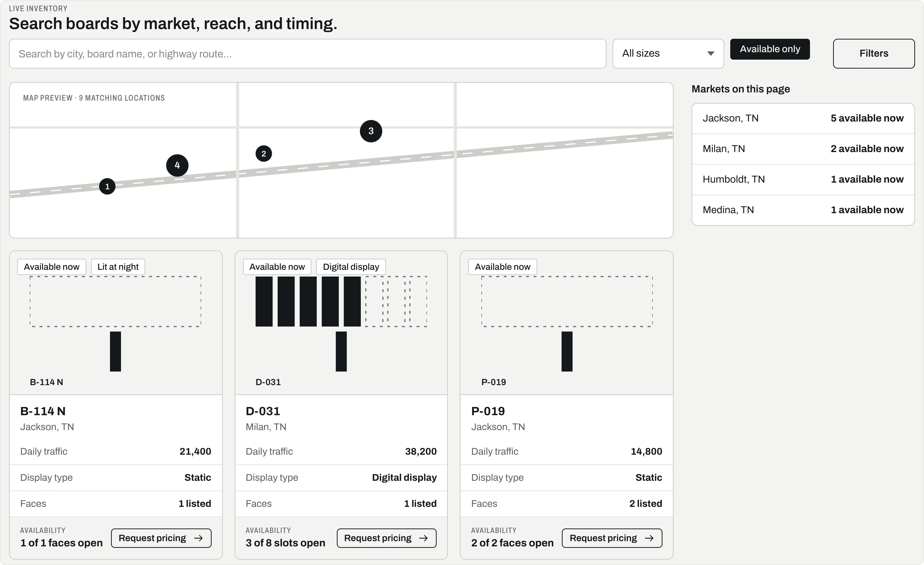924x565 pixels.
Task: Click map pin number 1
Action: pos(107,186)
